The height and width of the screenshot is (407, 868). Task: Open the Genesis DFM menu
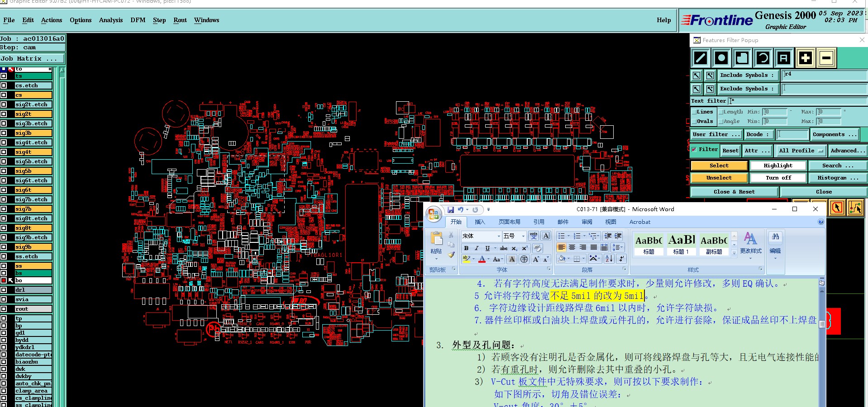pos(138,20)
